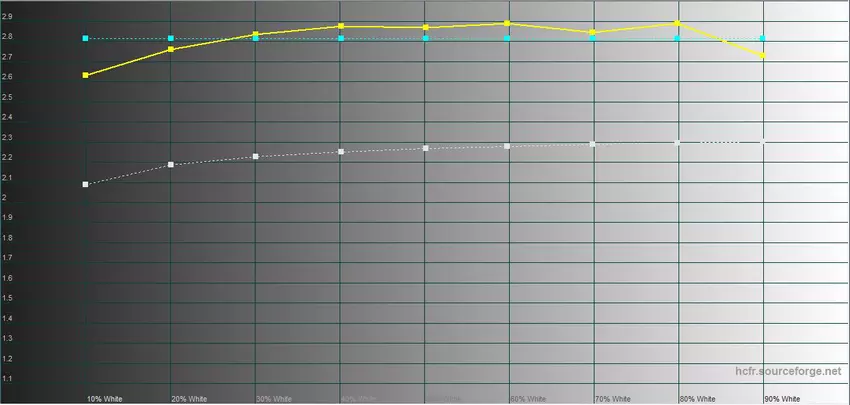Viewport: 850px width, 405px height.
Task: Select the "90% White" x-axis label
Action: 783,397
